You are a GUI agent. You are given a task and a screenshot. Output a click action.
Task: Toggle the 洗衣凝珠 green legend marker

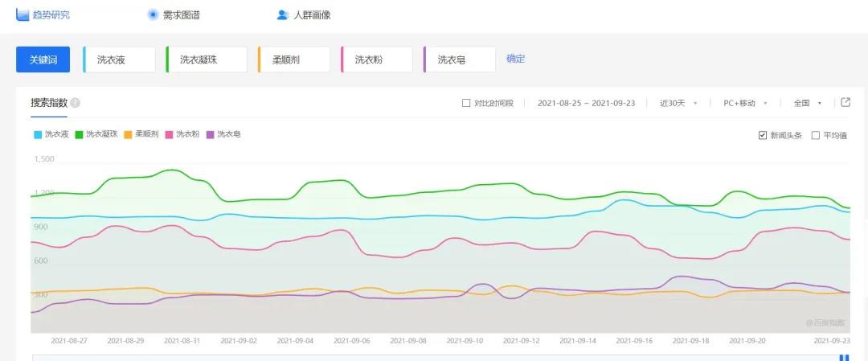[80, 134]
